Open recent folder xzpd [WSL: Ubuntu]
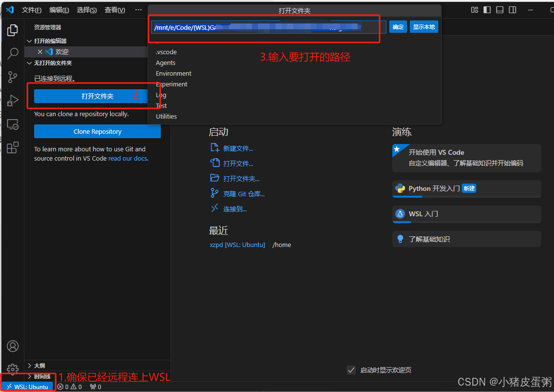The image size is (554, 392). click(237, 245)
